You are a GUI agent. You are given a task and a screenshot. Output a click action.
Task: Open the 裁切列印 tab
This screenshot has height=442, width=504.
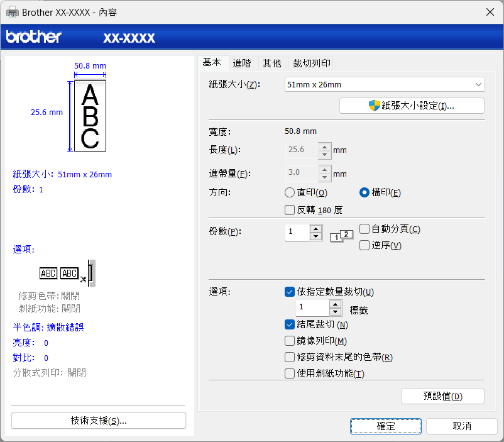pyautogui.click(x=312, y=63)
